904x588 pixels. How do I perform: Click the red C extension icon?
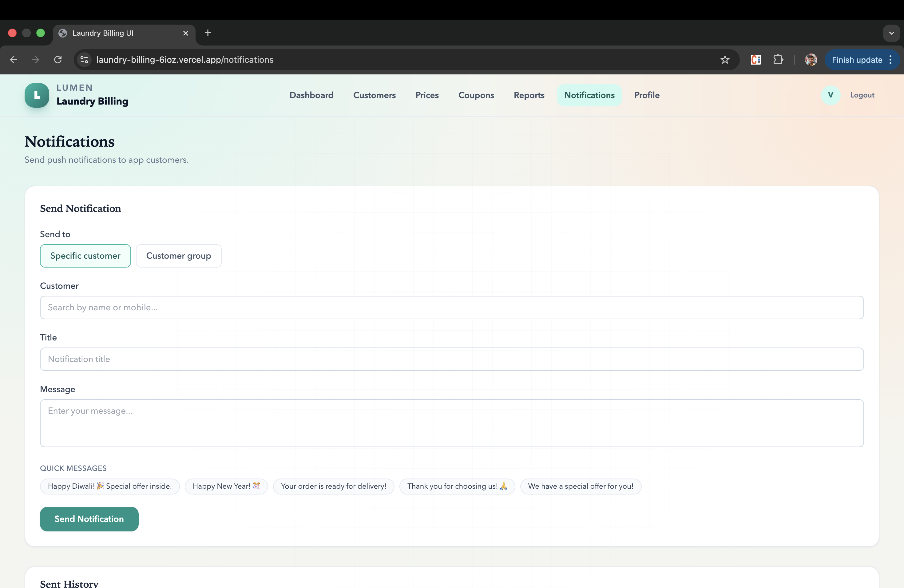click(755, 60)
